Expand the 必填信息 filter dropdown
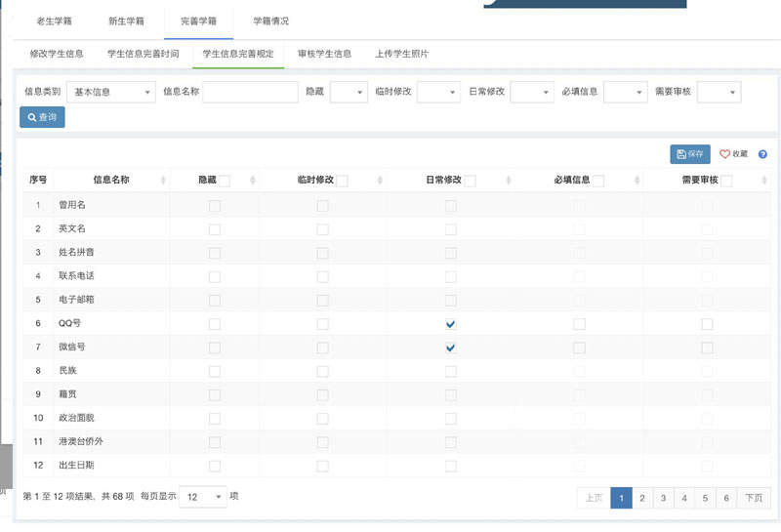781x532 pixels. 625,92
